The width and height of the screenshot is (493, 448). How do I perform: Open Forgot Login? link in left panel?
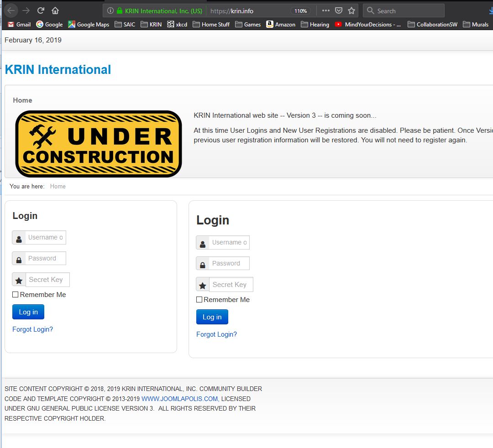click(x=33, y=329)
